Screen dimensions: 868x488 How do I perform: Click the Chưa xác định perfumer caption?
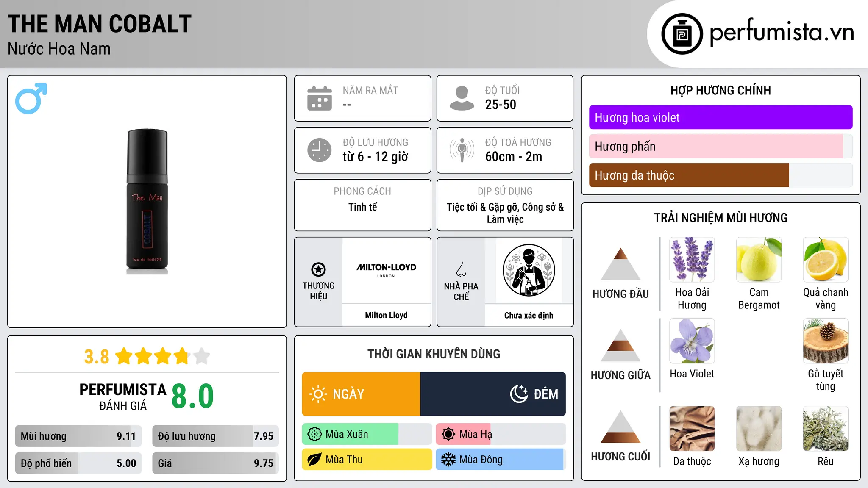(x=529, y=315)
